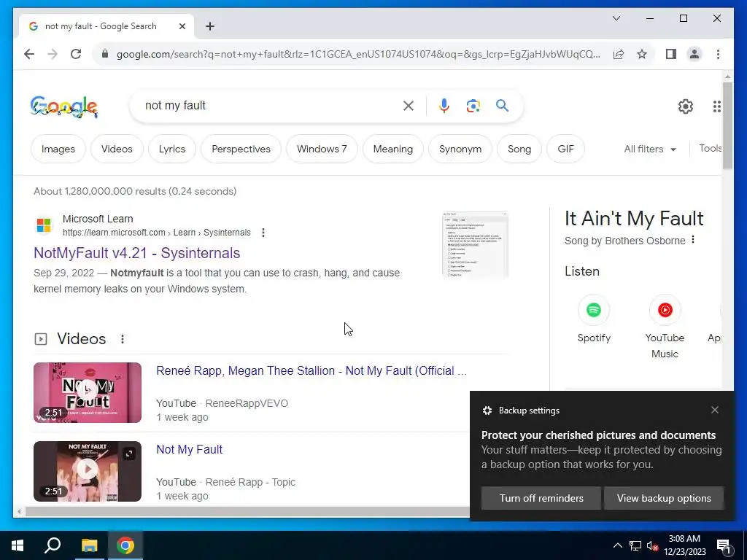
Task: Click View backup options button
Action: (664, 498)
